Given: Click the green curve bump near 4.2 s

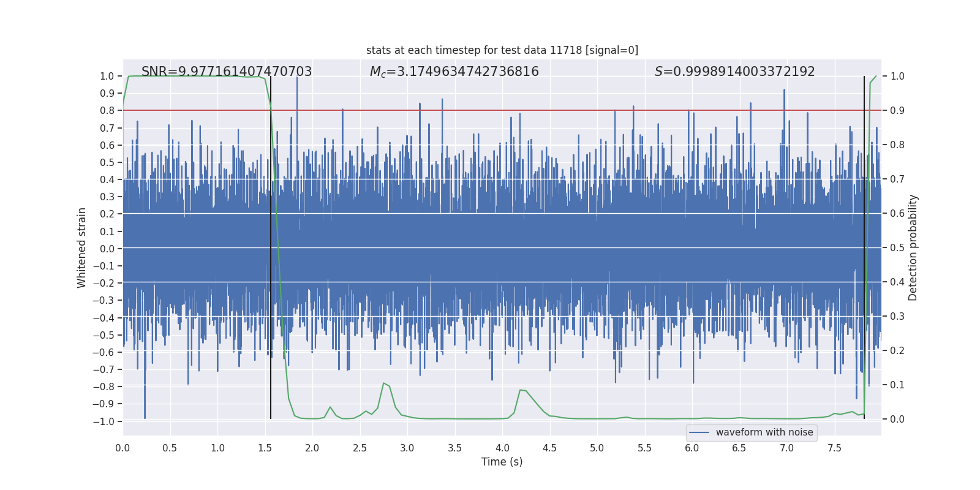Looking at the screenshot, I should pyautogui.click(x=522, y=390).
